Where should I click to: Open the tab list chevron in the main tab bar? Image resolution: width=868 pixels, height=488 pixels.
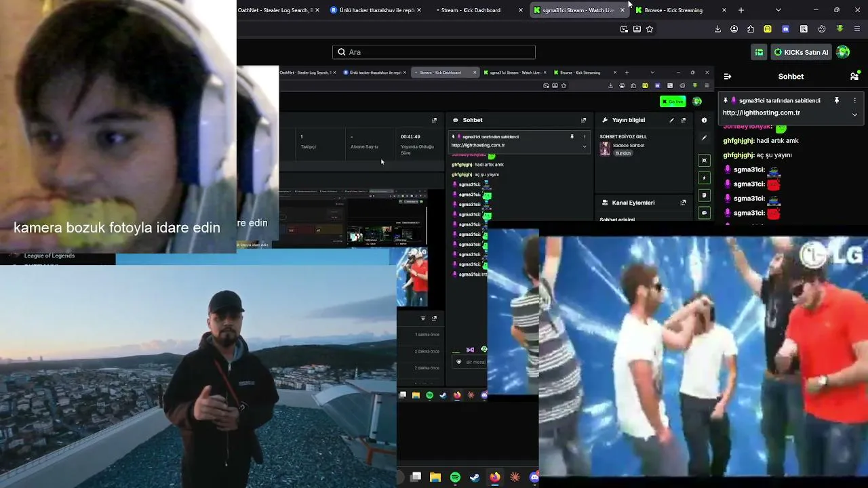click(x=778, y=10)
